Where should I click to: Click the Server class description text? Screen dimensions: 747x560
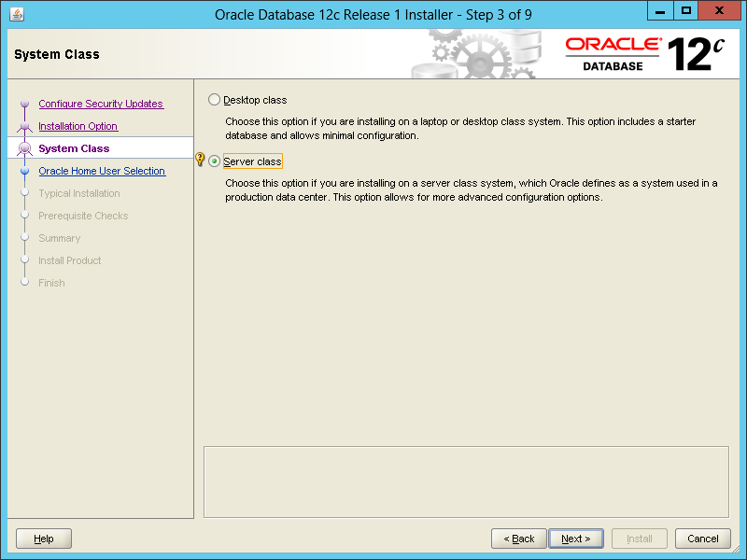pos(472,190)
